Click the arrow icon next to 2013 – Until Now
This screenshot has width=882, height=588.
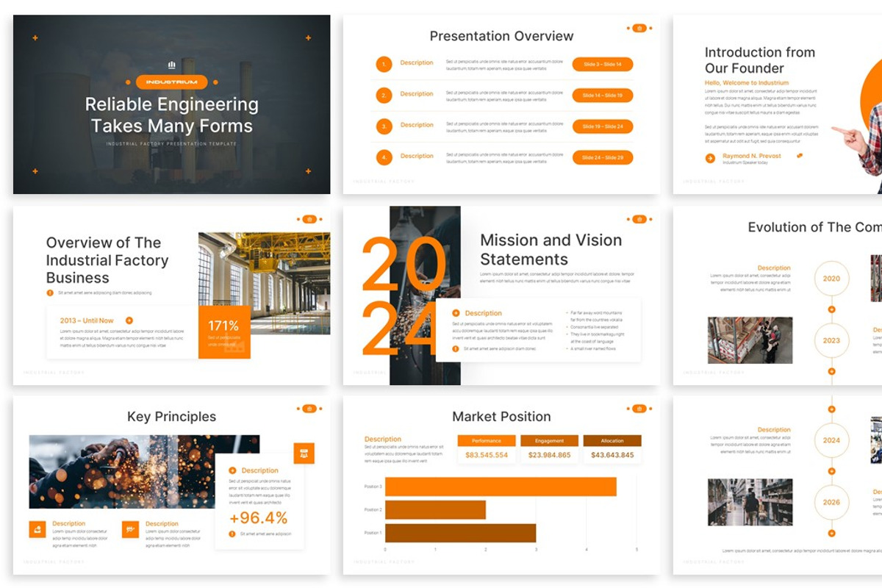point(129,320)
